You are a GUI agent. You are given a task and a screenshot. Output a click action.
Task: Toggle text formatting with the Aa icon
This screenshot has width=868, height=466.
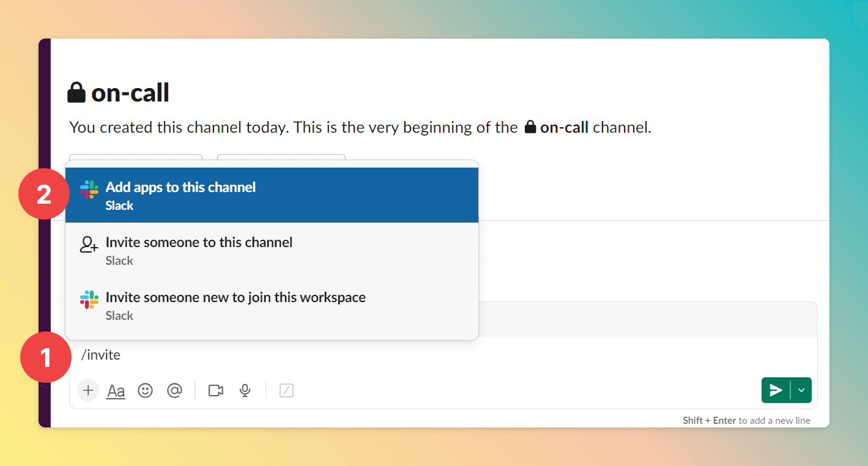116,390
